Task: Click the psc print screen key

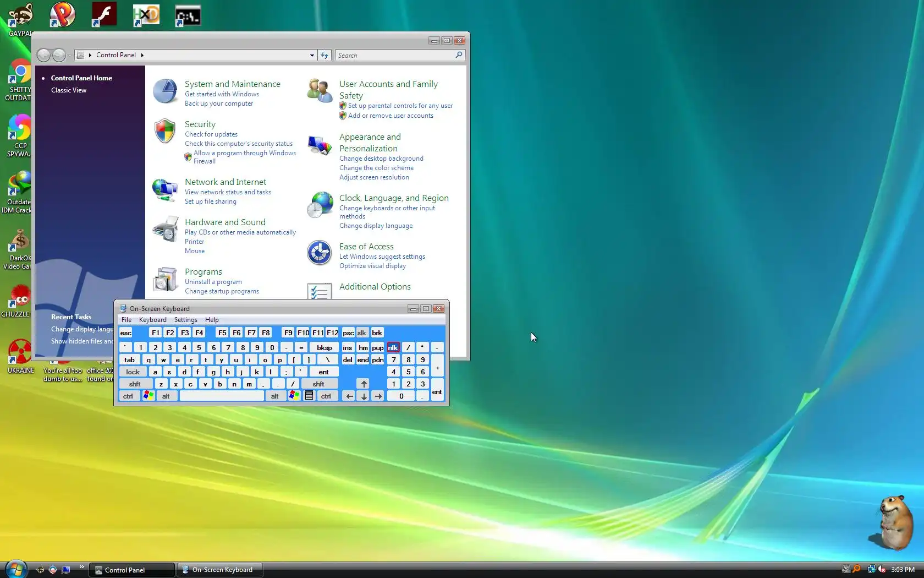Action: coord(348,332)
